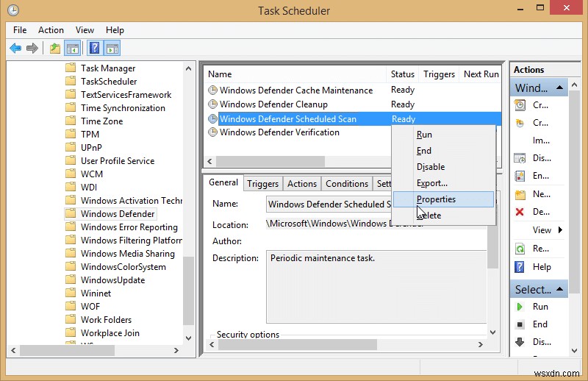Choose End from the context menu
The width and height of the screenshot is (588, 381).
443,151
